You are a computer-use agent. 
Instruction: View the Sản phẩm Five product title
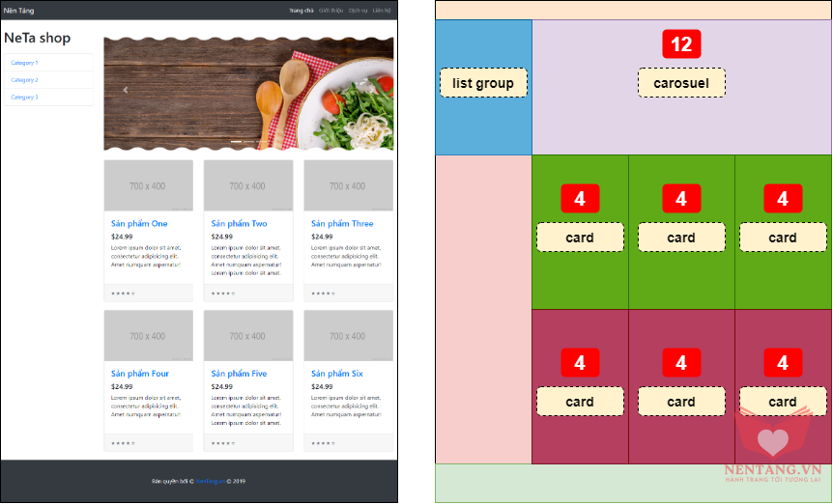coord(239,374)
